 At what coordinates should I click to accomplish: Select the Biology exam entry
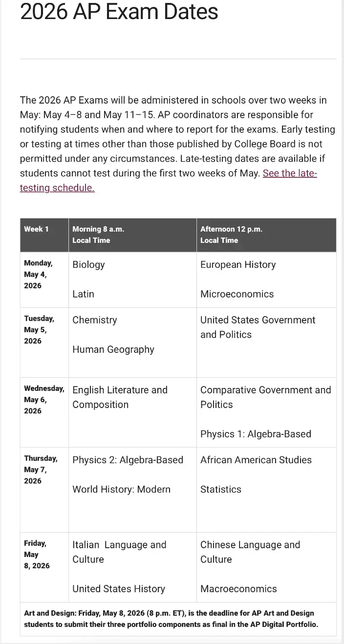tap(88, 265)
